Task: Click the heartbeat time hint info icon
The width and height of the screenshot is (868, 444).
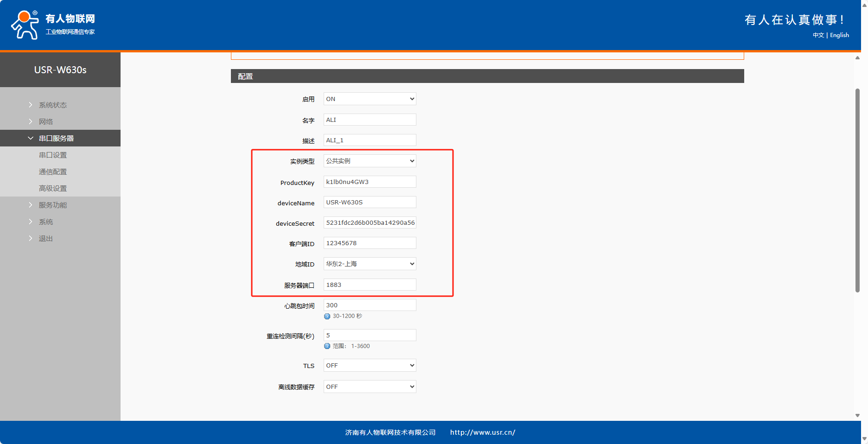Action: coord(327,316)
